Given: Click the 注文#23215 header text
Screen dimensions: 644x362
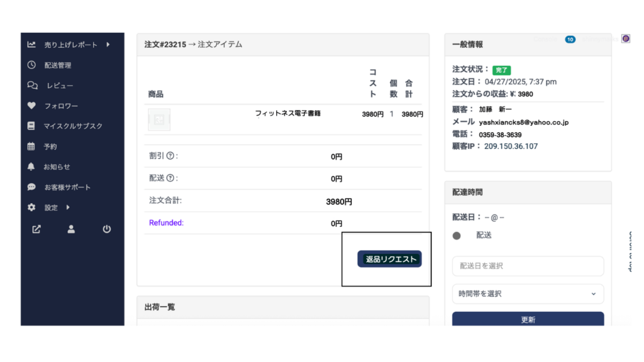Looking at the screenshot, I should (x=165, y=45).
